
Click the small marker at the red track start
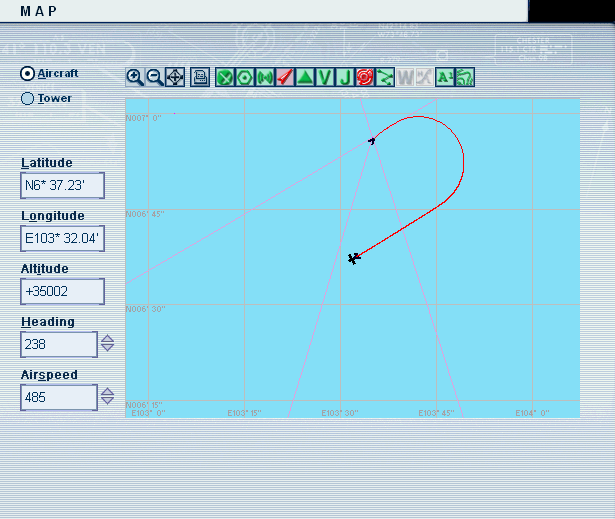371,140
